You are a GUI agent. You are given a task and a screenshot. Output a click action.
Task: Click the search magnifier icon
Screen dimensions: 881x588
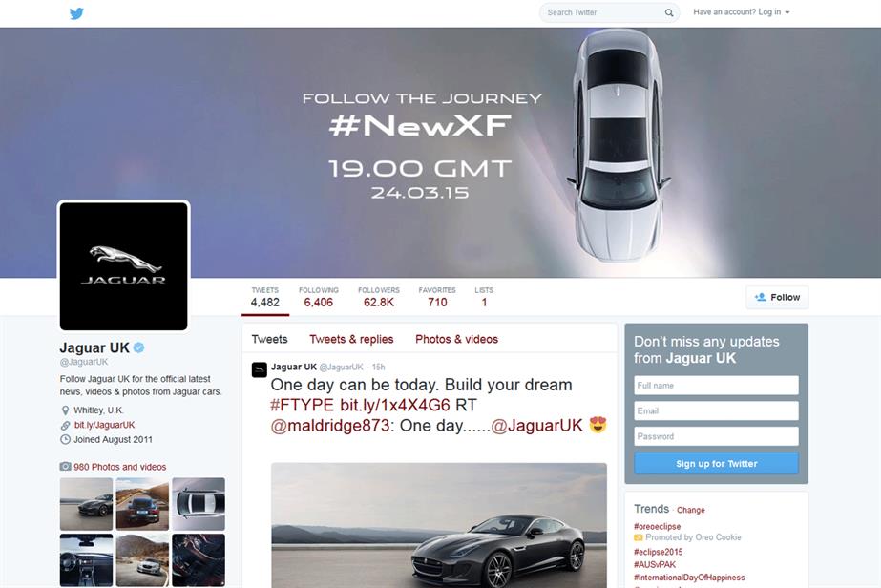click(x=668, y=12)
